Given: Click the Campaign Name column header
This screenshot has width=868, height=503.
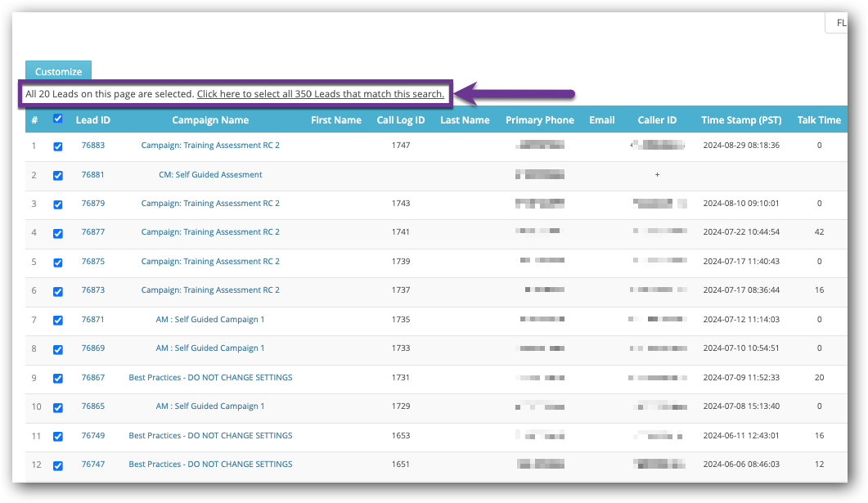Looking at the screenshot, I should point(209,119).
